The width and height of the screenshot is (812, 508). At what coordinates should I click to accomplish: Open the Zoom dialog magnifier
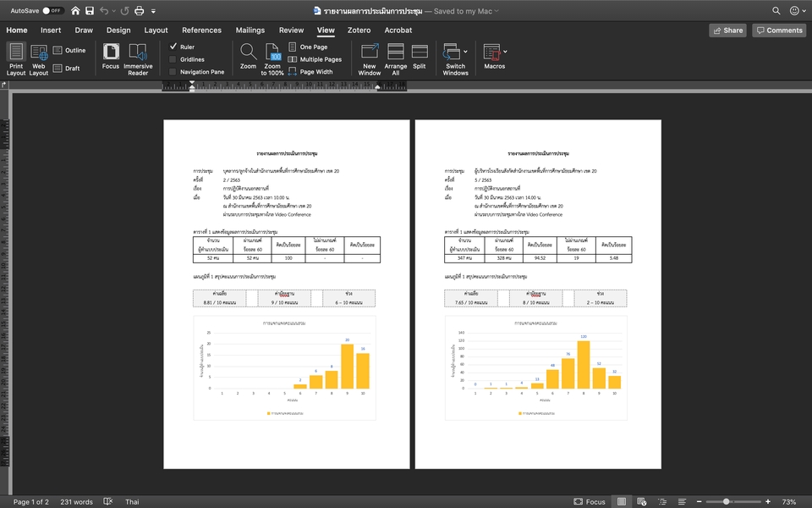(248, 56)
